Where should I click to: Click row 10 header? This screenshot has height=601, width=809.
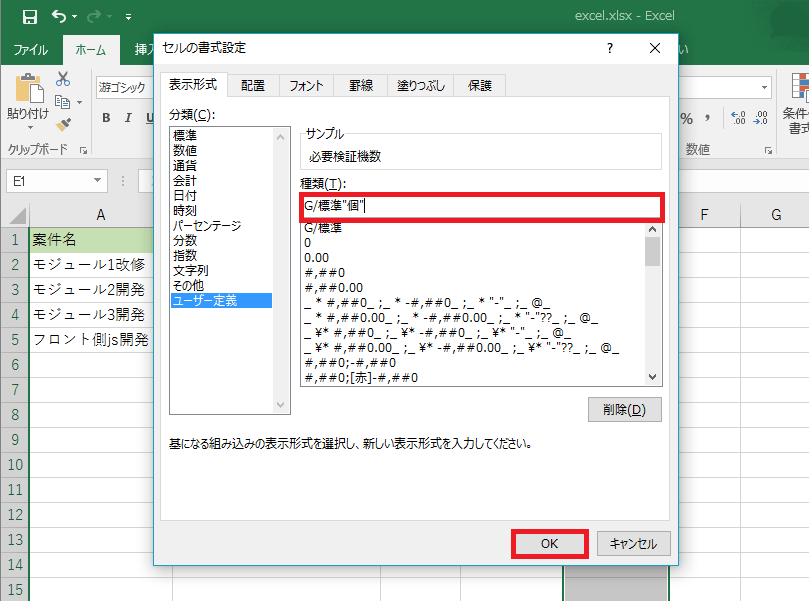coord(15,465)
